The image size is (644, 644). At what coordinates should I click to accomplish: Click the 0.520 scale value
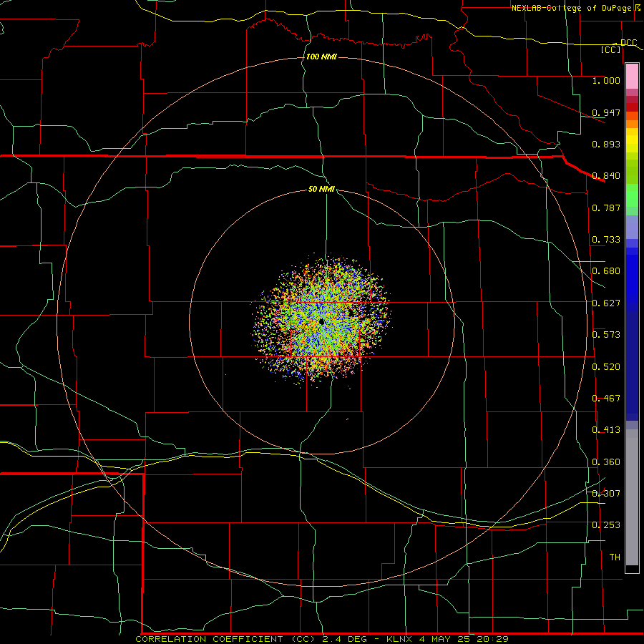tap(606, 367)
